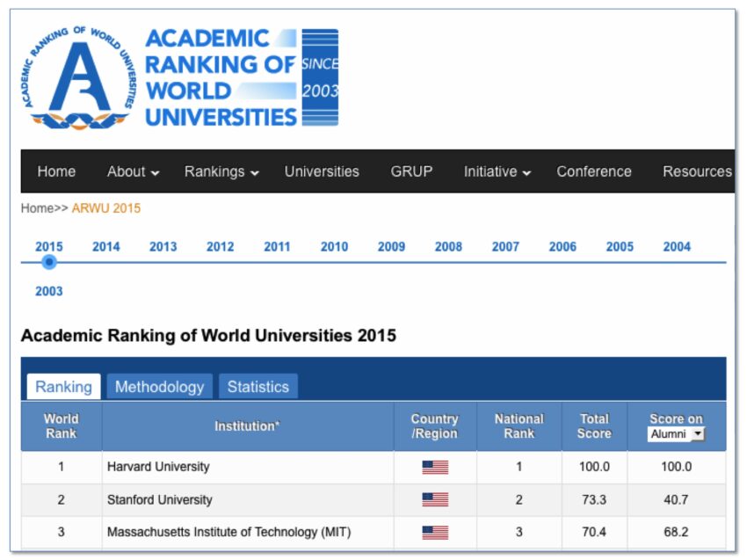Expand the About dropdown menu
Image resolution: width=747 pixels, height=560 pixels.
[x=133, y=171]
